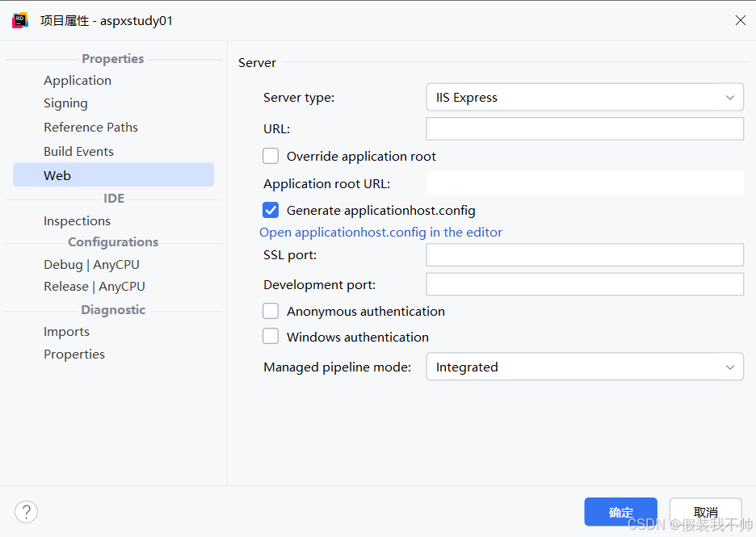Select Inspections under IDE
The image size is (756, 537).
coord(77,221)
